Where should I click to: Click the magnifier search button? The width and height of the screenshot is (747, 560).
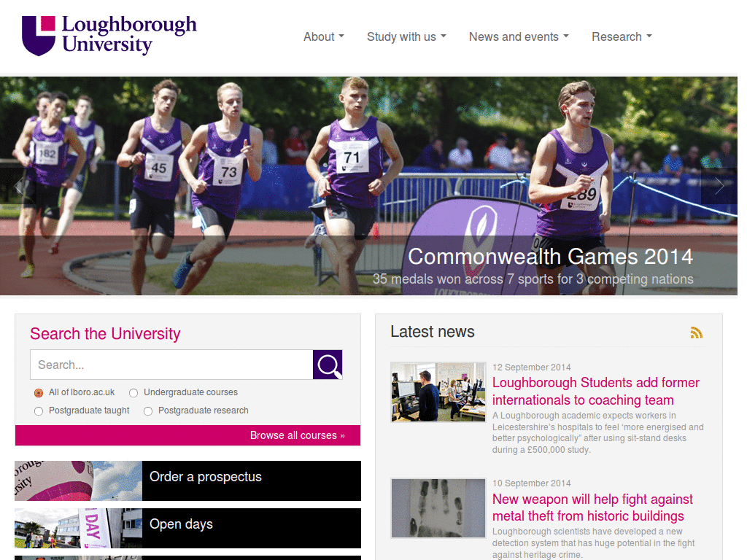[x=328, y=365]
